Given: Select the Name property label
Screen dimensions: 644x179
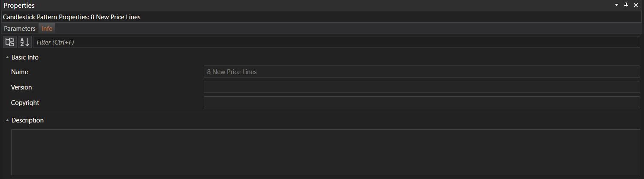Looking at the screenshot, I should [x=20, y=72].
